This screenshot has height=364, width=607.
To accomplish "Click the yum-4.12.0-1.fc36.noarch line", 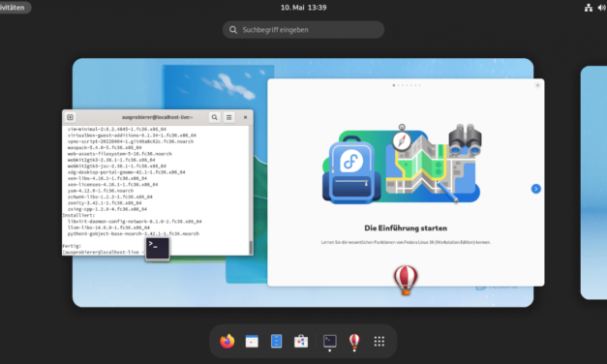I will 101,191.
